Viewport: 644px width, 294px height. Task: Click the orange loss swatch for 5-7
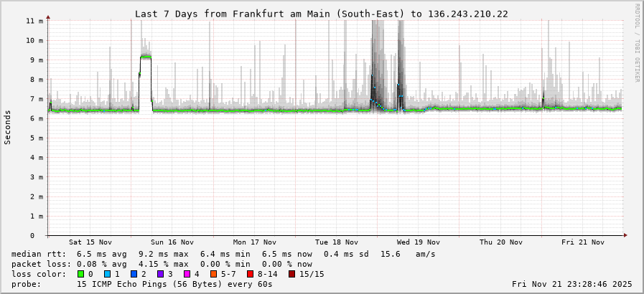[x=213, y=274]
